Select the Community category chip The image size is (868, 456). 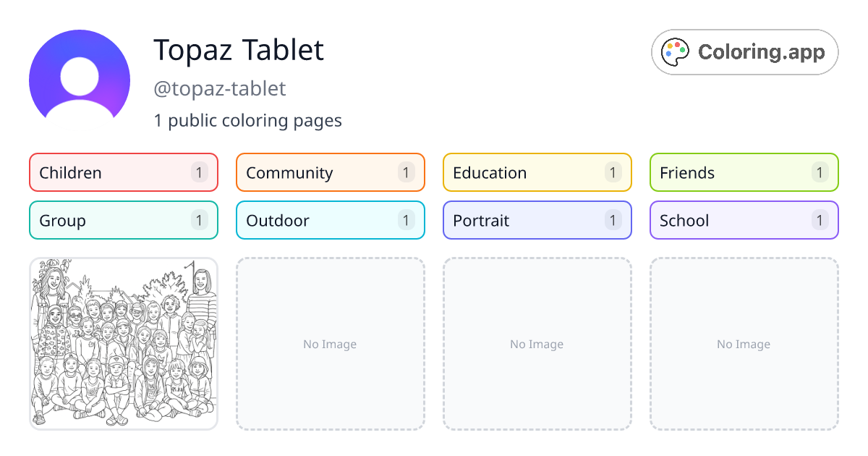click(330, 172)
